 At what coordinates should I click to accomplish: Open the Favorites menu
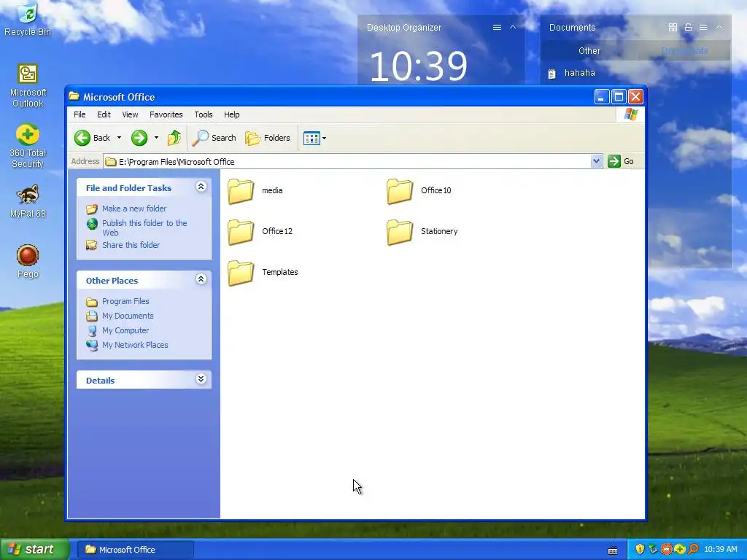click(166, 114)
